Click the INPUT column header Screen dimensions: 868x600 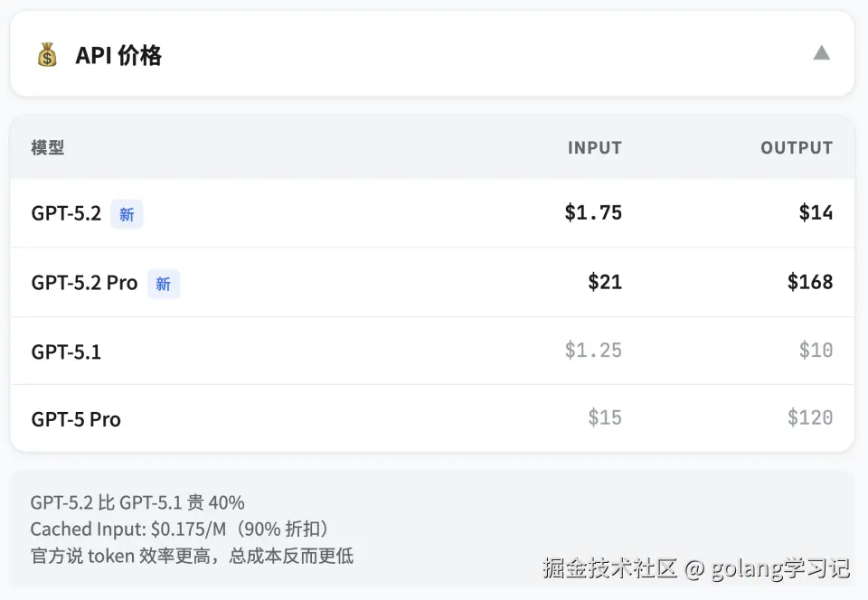594,148
